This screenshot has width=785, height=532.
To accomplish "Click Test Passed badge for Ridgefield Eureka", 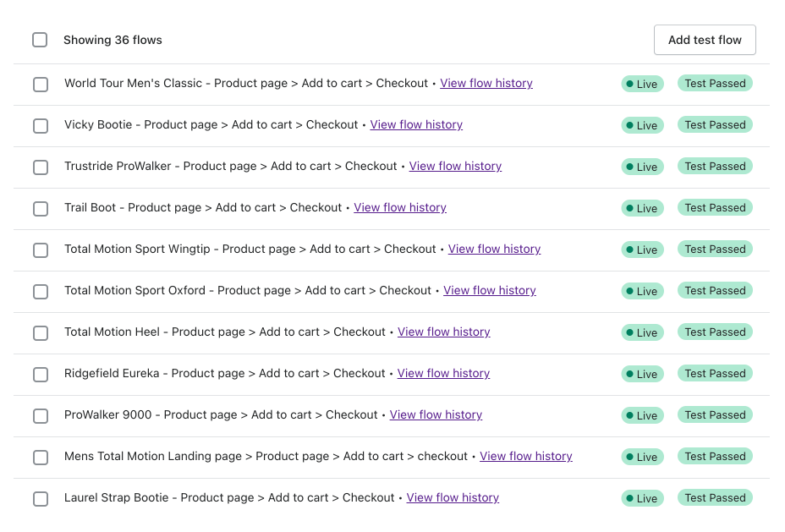I will [715, 374].
